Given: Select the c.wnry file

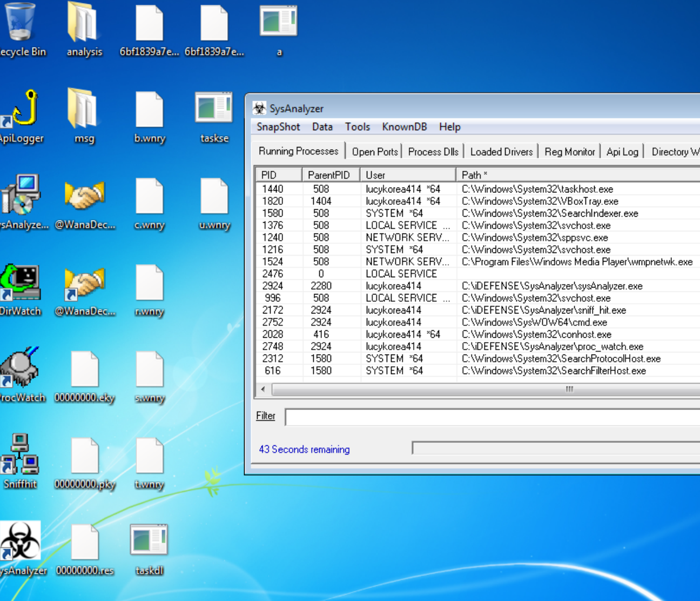Looking at the screenshot, I should click(150, 204).
